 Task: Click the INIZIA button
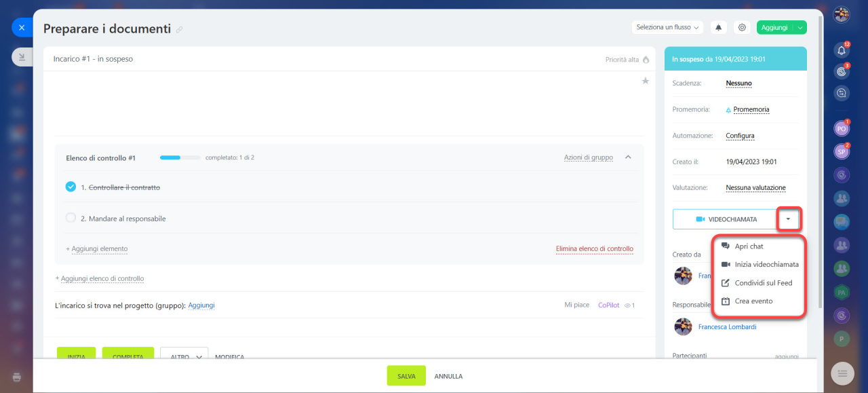coord(76,354)
